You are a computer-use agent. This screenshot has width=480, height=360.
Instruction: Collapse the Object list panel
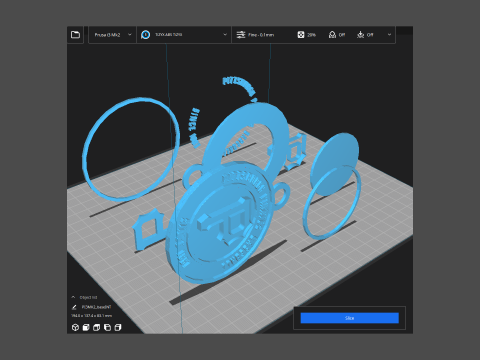73,297
